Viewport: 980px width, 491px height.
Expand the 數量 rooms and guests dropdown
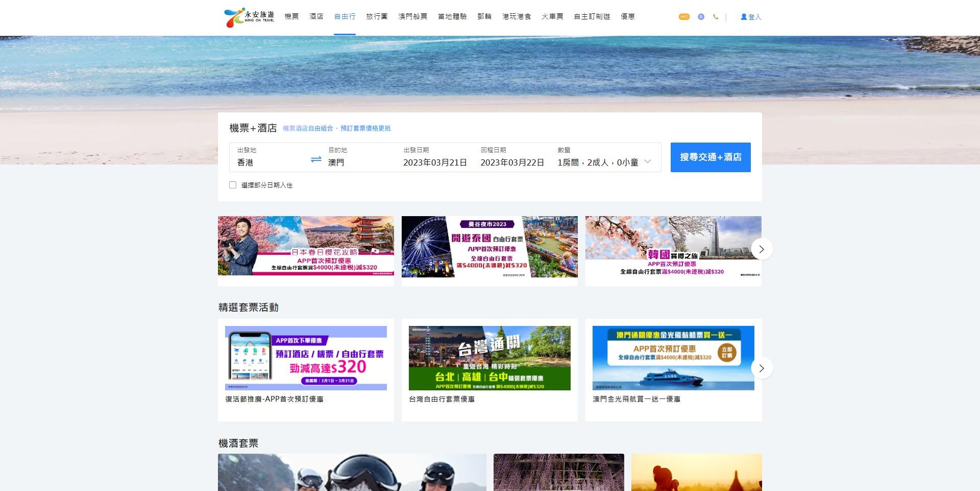647,161
